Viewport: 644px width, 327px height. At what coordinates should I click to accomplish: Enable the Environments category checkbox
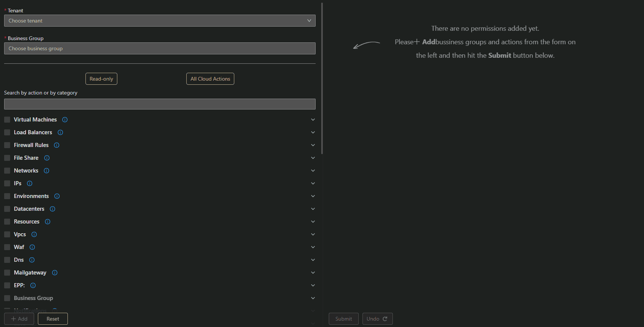[7, 196]
